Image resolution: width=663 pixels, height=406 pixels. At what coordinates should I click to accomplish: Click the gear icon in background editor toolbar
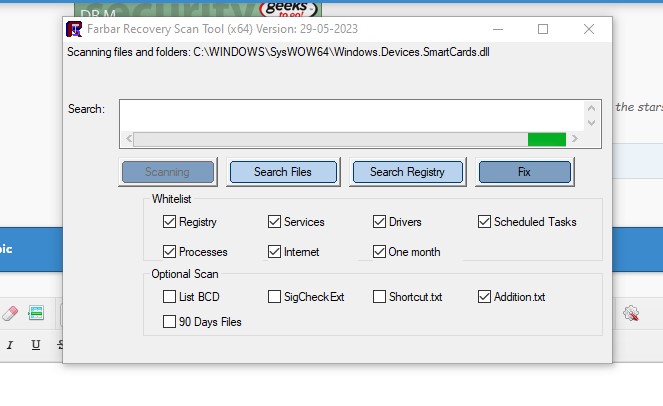point(631,313)
